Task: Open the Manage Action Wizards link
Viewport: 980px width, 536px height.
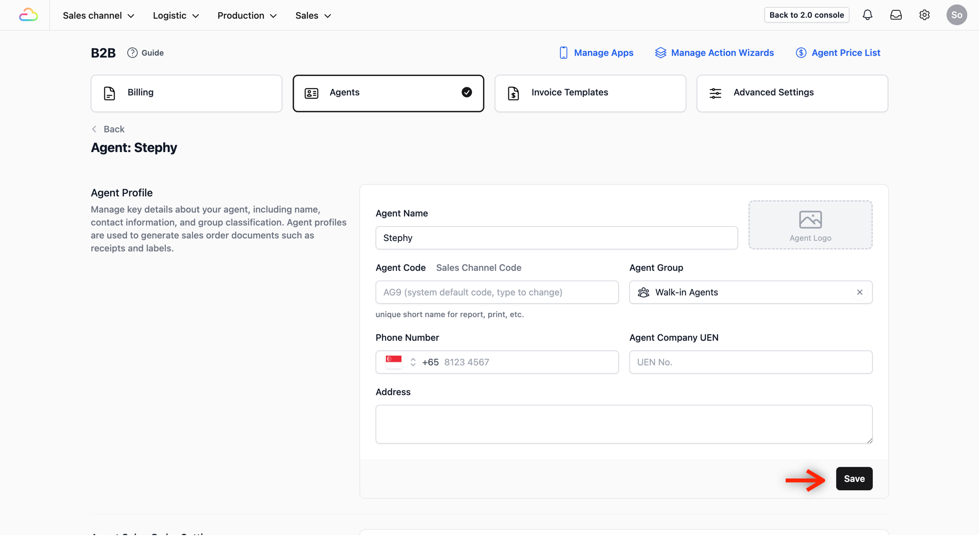Action: click(x=714, y=53)
